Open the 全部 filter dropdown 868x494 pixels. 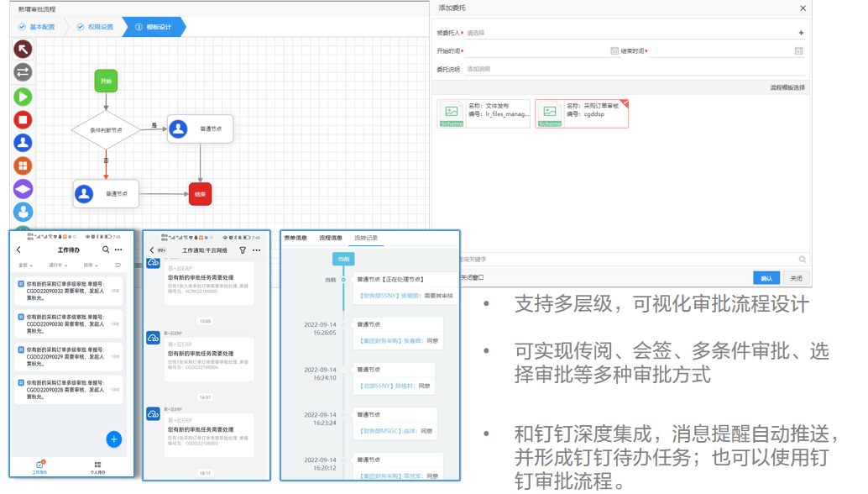25,265
